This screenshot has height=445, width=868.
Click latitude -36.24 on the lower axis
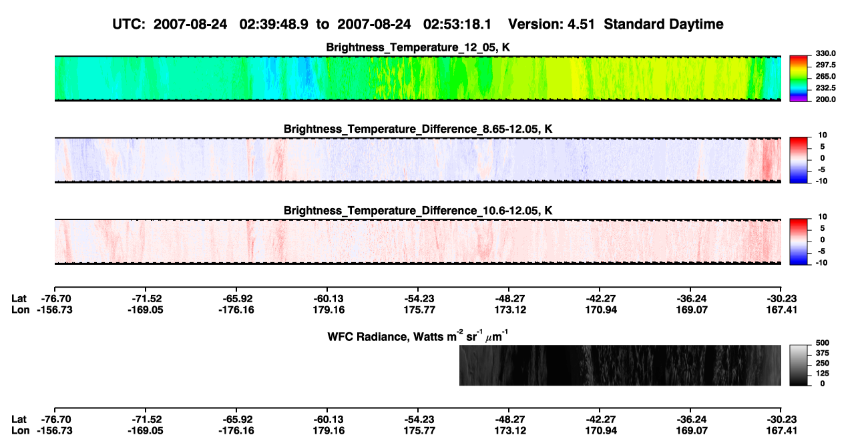[x=691, y=419]
